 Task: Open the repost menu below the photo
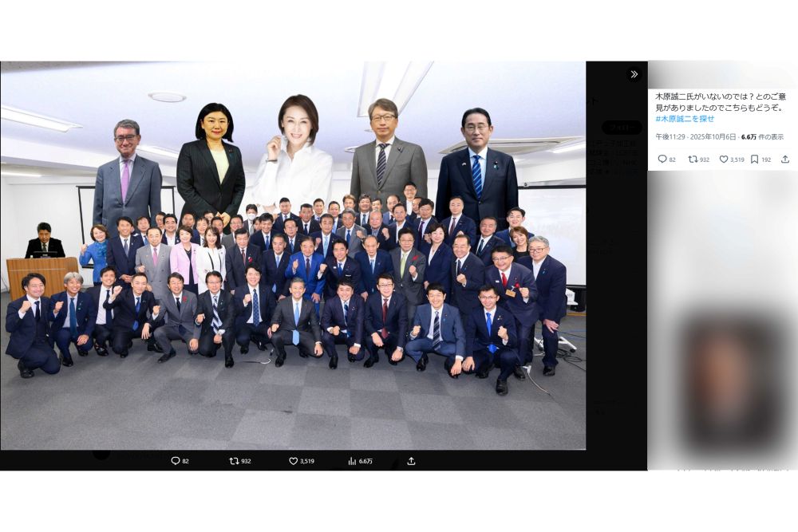pyautogui.click(x=234, y=461)
